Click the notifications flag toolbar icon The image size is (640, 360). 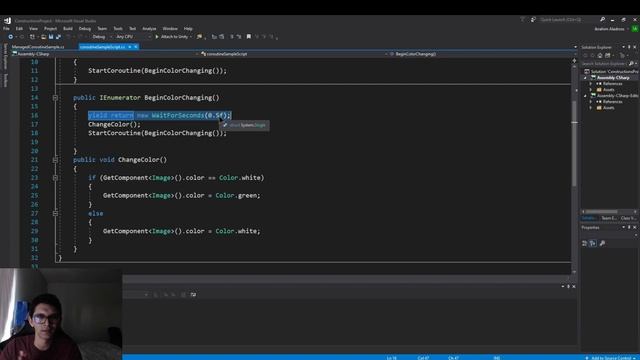pos(522,19)
